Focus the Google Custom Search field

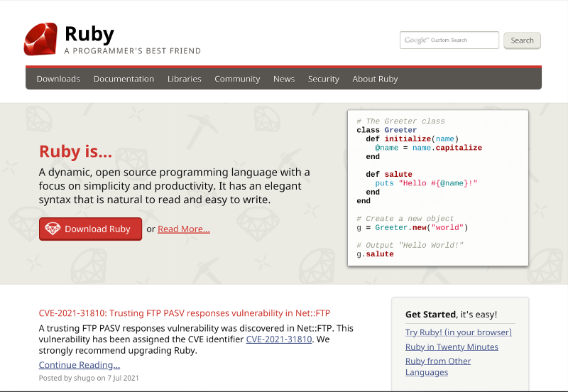click(x=449, y=40)
